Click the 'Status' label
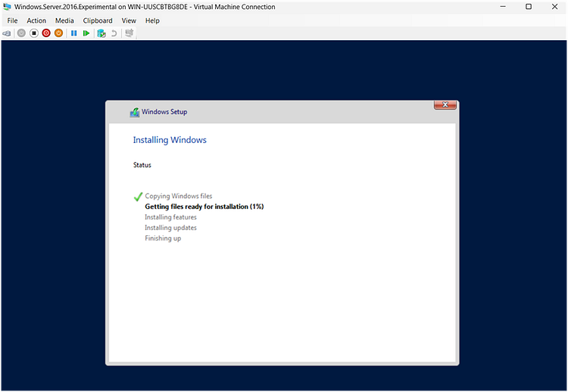This screenshot has height=392, width=568. coord(142,165)
